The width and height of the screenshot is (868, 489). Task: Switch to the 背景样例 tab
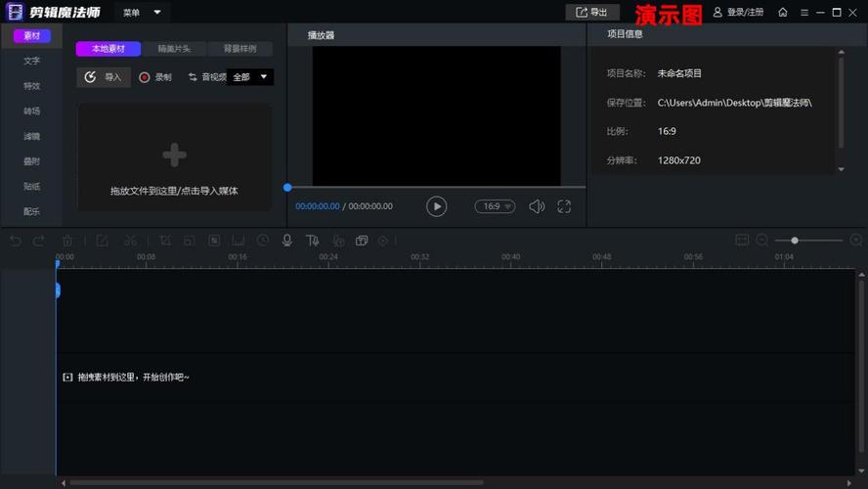click(239, 49)
